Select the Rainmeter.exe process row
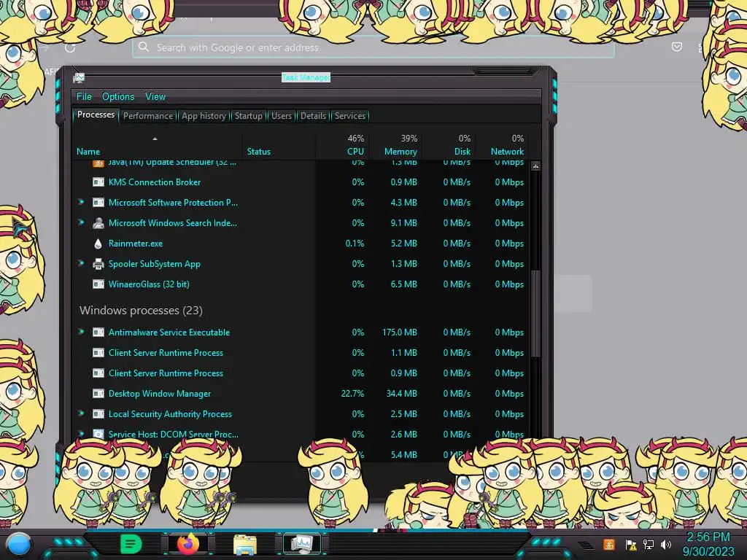Screen dimensions: 747x560 [301, 244]
